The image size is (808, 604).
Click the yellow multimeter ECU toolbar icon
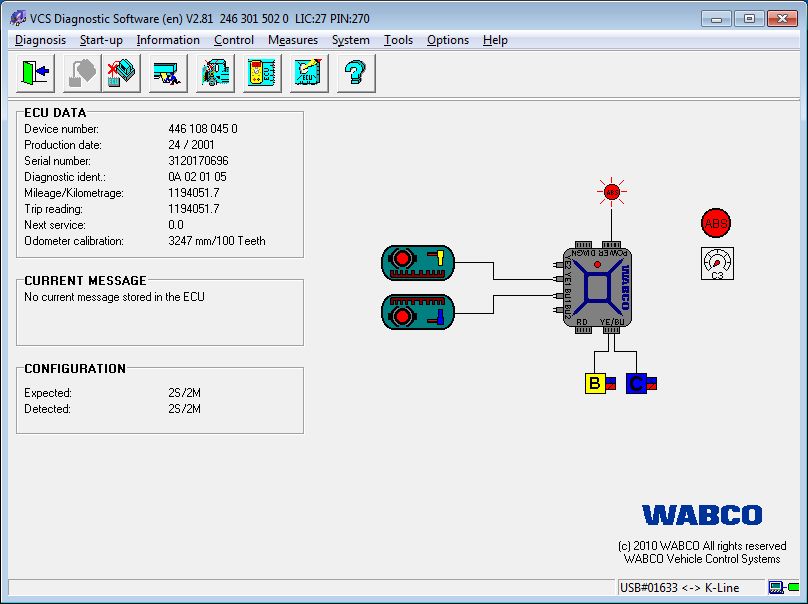coord(262,73)
